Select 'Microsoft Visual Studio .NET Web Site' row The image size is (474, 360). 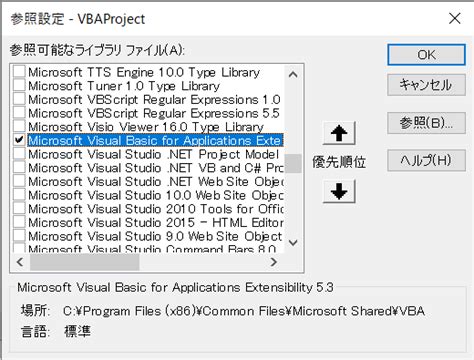click(x=156, y=181)
